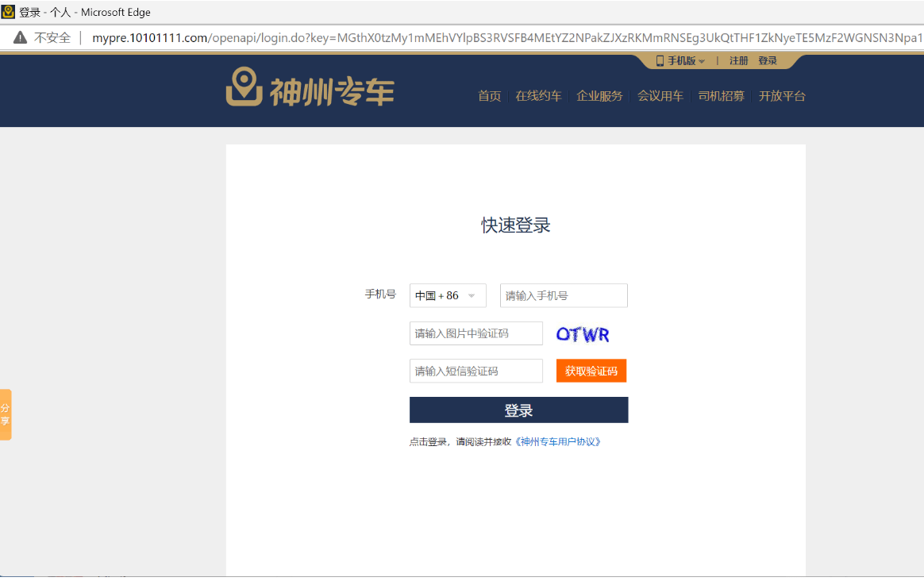Click the 注册 registration link

[737, 60]
